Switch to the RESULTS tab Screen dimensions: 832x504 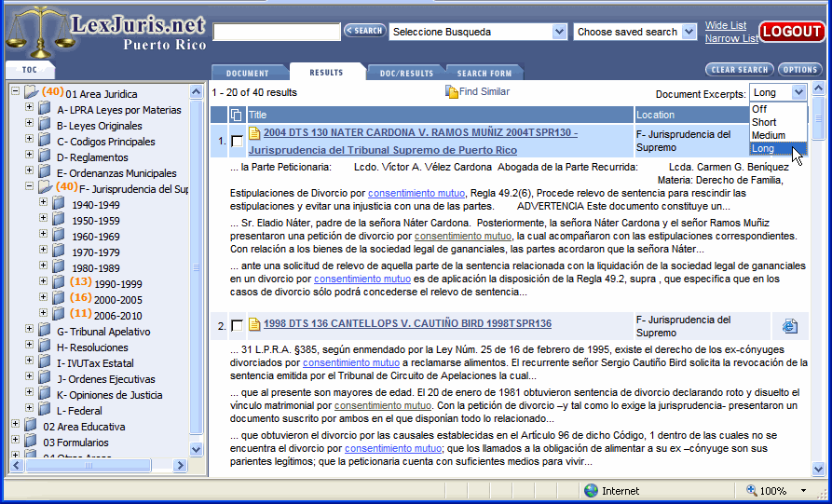326,72
